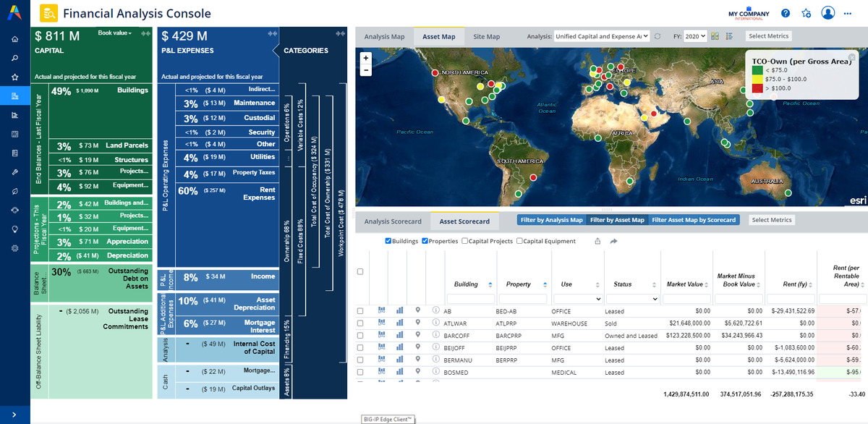868x424 pixels.
Task: Switch to the Site Map tab
Action: (x=486, y=37)
